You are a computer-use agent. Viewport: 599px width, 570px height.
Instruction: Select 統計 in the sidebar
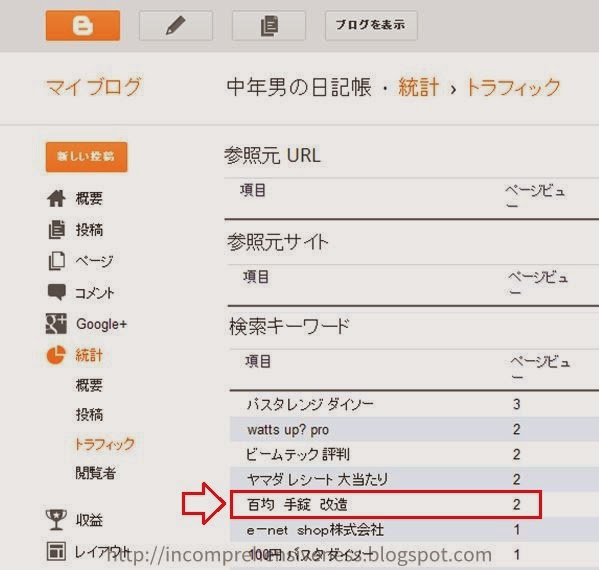pyautogui.click(x=89, y=355)
